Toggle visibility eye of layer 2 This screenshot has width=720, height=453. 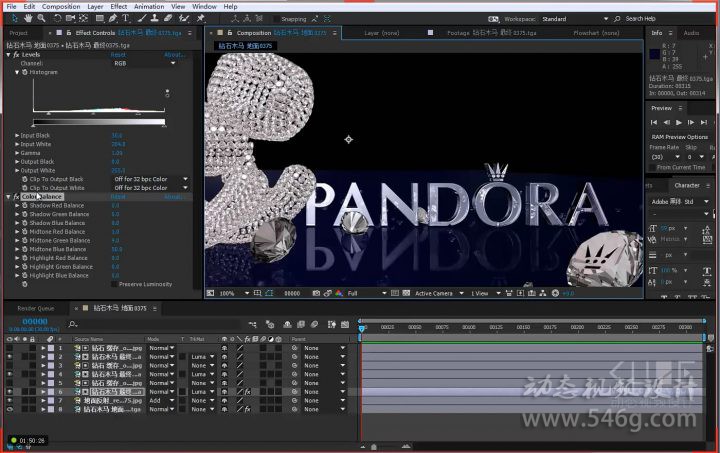[x=10, y=357]
